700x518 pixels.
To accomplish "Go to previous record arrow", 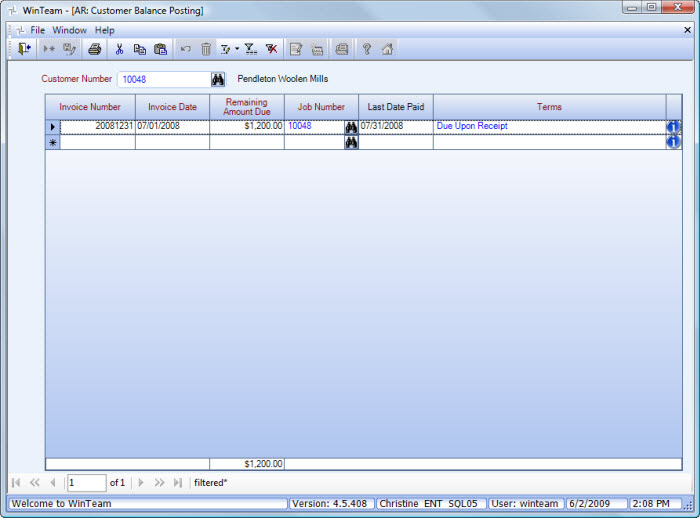I will pyautogui.click(x=53, y=483).
